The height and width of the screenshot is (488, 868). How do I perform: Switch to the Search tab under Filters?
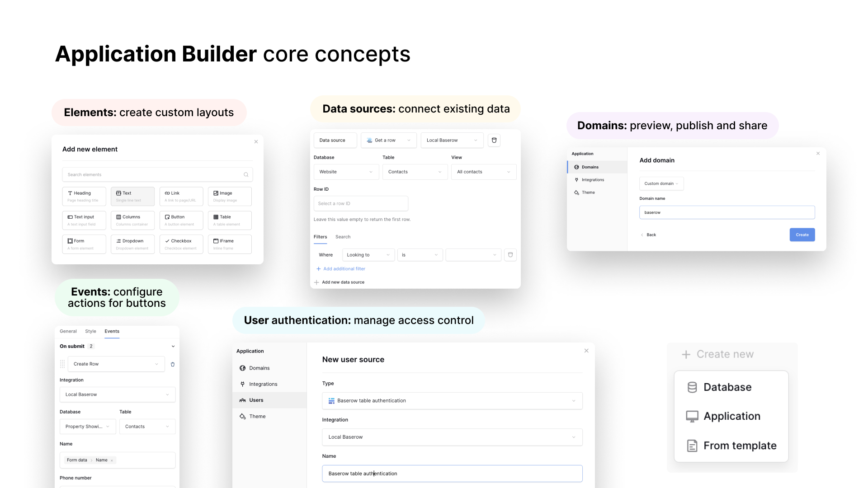(x=343, y=237)
